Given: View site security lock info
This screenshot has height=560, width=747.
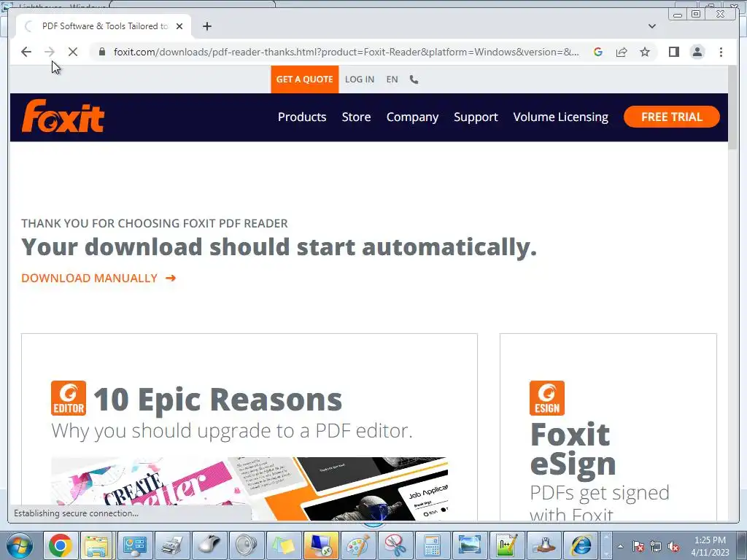Looking at the screenshot, I should (102, 52).
